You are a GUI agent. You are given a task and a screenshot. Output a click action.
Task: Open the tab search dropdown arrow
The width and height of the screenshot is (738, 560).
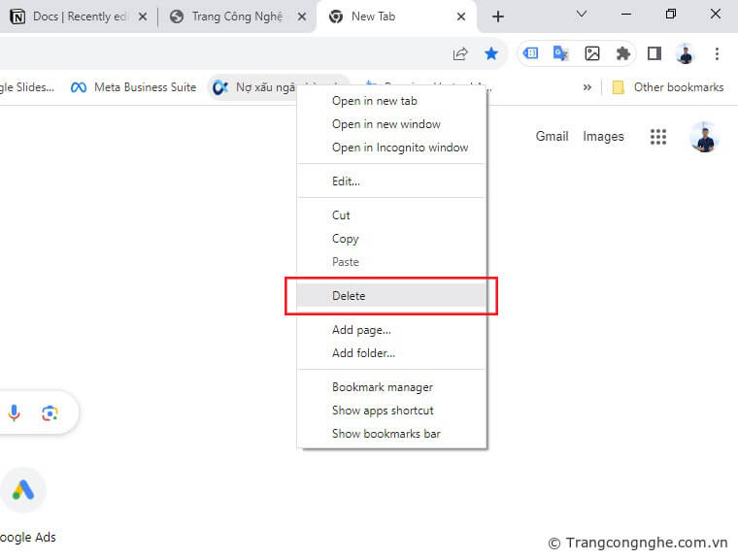tap(582, 15)
